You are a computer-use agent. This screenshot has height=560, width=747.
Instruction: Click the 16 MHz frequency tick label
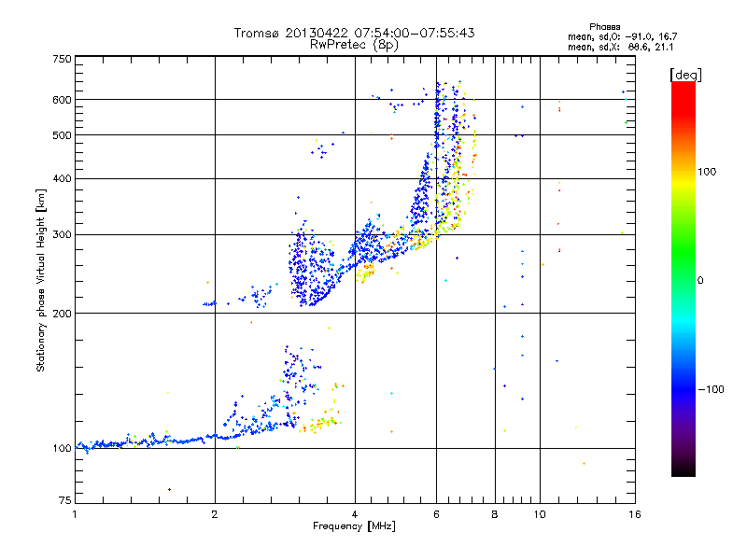[635, 514]
